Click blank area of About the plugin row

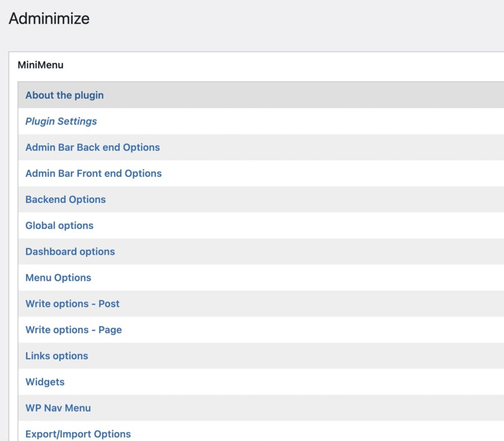coord(320,95)
